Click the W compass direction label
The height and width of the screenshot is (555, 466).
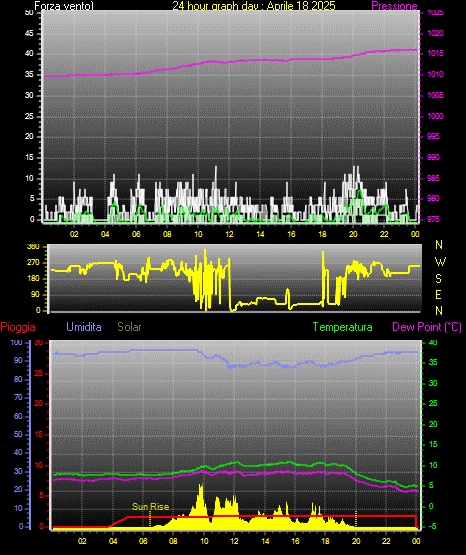(440, 262)
